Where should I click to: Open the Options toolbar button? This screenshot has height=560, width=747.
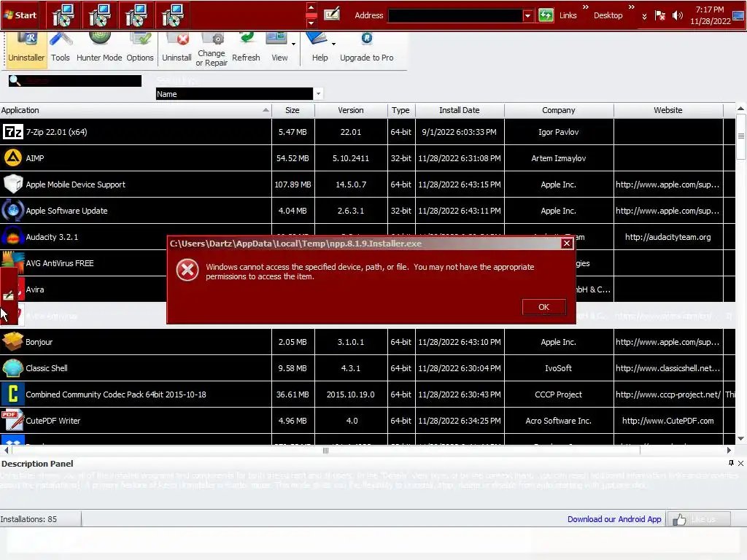point(140,47)
